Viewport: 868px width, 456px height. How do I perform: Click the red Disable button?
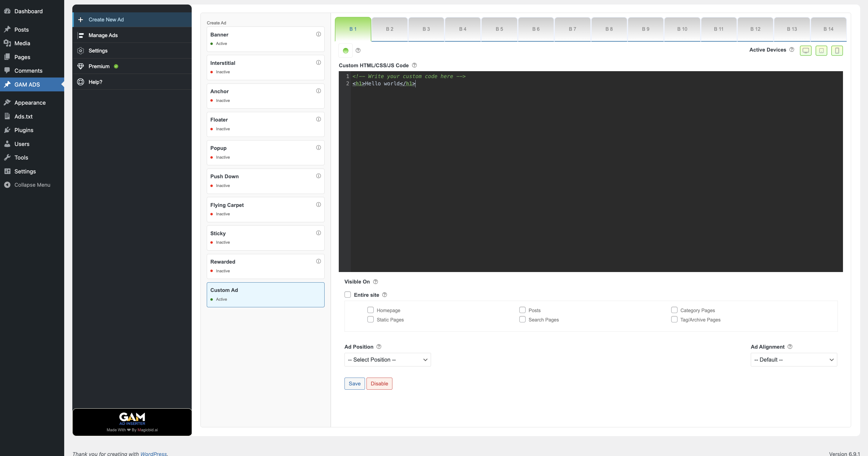click(x=379, y=384)
